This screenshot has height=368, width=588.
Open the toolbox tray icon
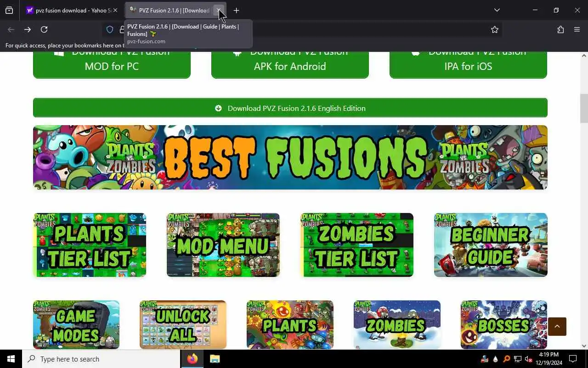(x=485, y=359)
